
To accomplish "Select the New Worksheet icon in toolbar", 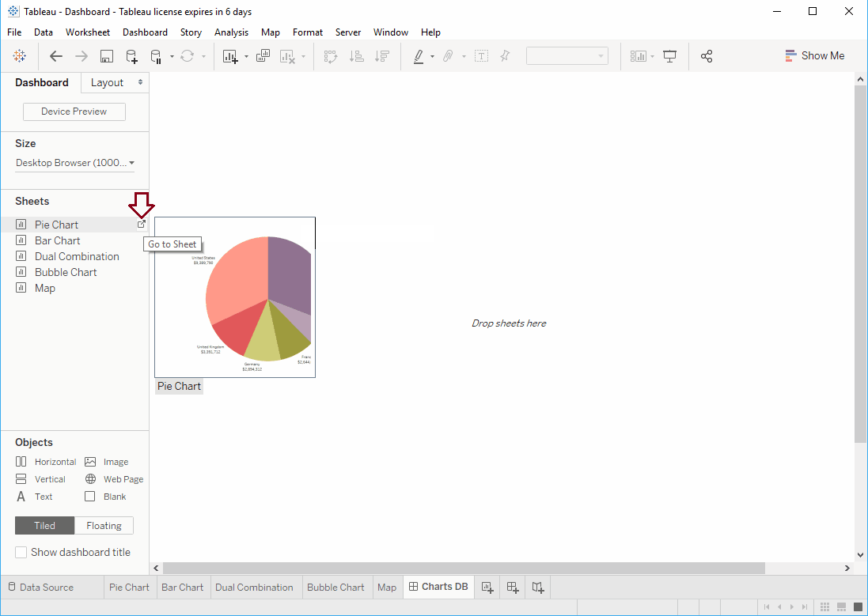I will (x=232, y=56).
